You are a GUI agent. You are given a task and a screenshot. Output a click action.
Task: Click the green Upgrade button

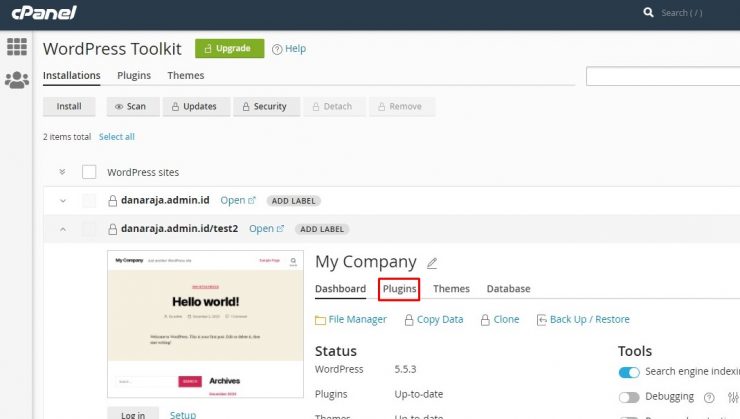click(229, 49)
